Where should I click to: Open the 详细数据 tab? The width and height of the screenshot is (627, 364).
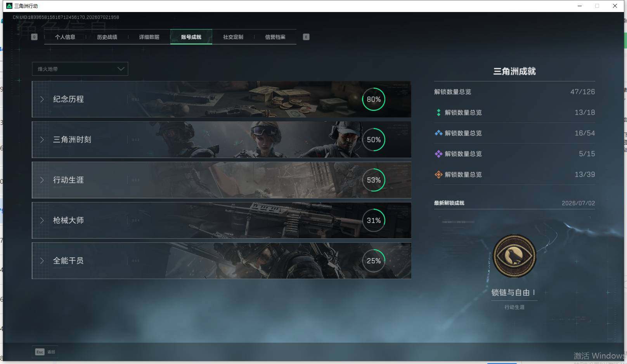click(149, 37)
